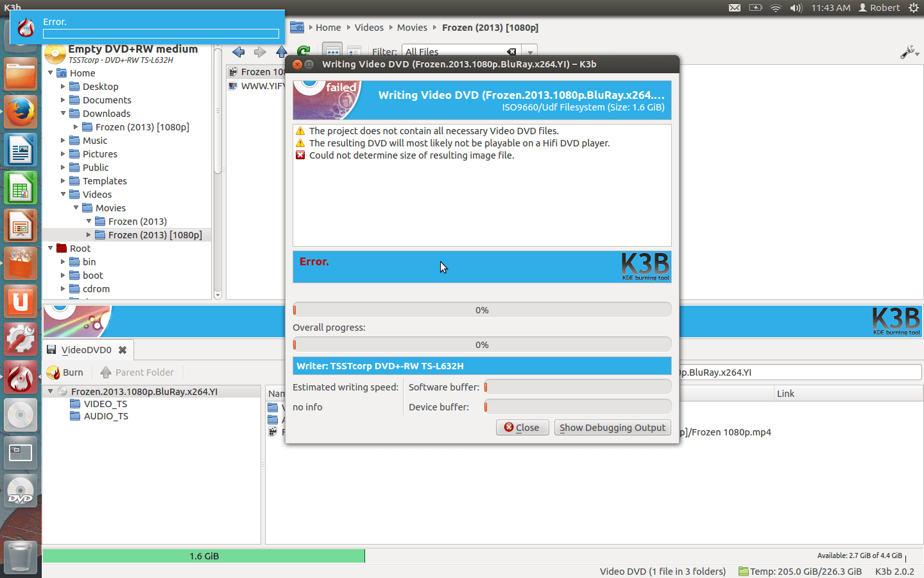The height and width of the screenshot is (578, 924).
Task: Collapse the Videos folder in tree
Action: [x=63, y=195]
